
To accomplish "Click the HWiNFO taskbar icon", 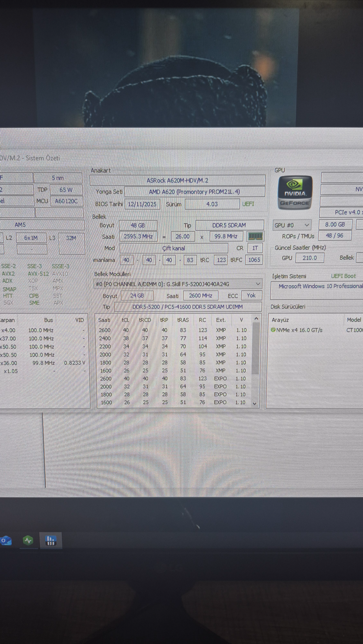I will coord(51,540).
